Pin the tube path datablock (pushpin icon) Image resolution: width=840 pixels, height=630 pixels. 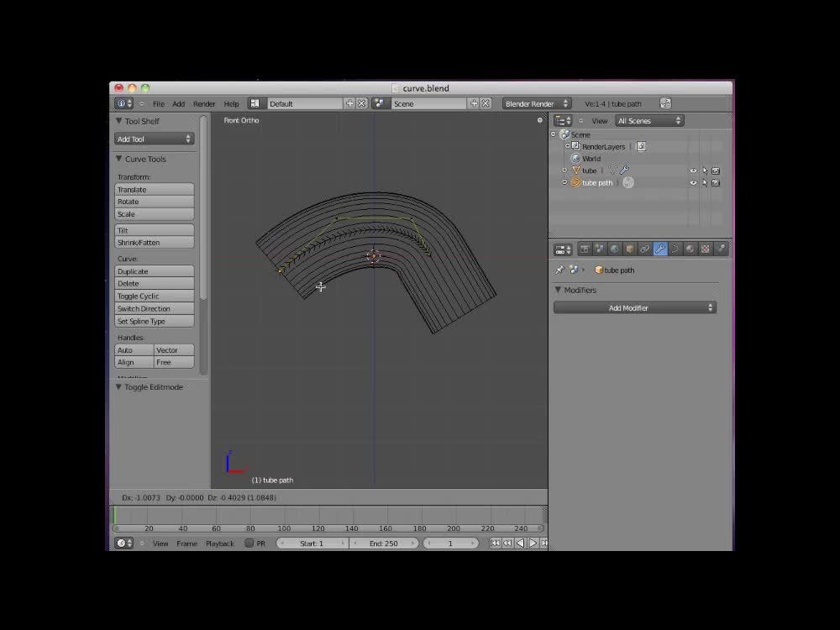(x=559, y=270)
